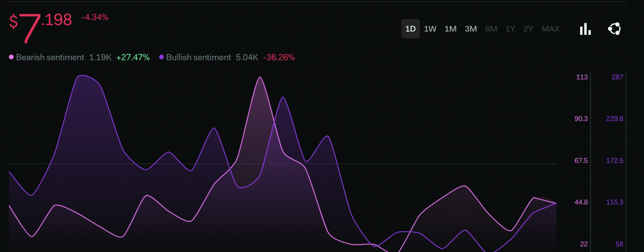The image size is (644, 252).
Task: Select the 3M time range
Action: coord(470,29)
